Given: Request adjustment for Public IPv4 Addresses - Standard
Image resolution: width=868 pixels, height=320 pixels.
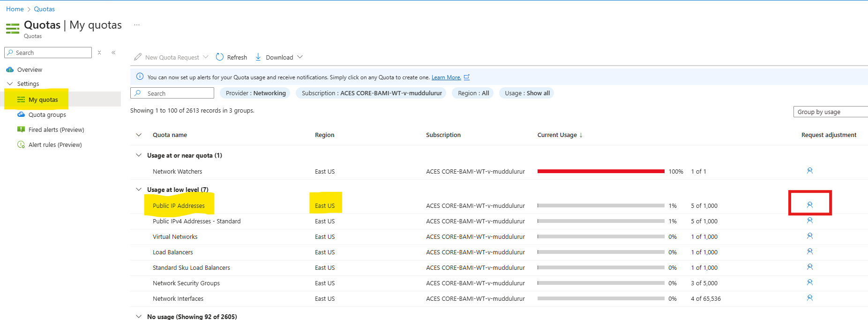Looking at the screenshot, I should pos(809,221).
